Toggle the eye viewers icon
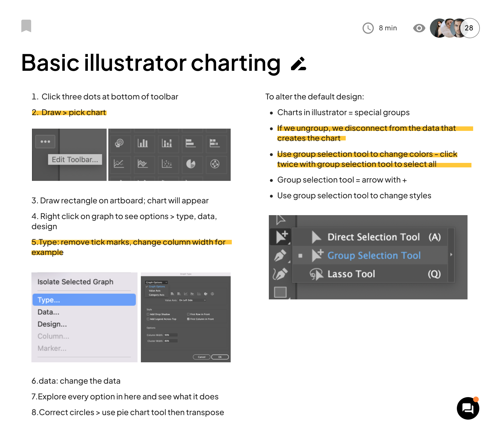The width and height of the screenshot is (504, 446). 419,28
